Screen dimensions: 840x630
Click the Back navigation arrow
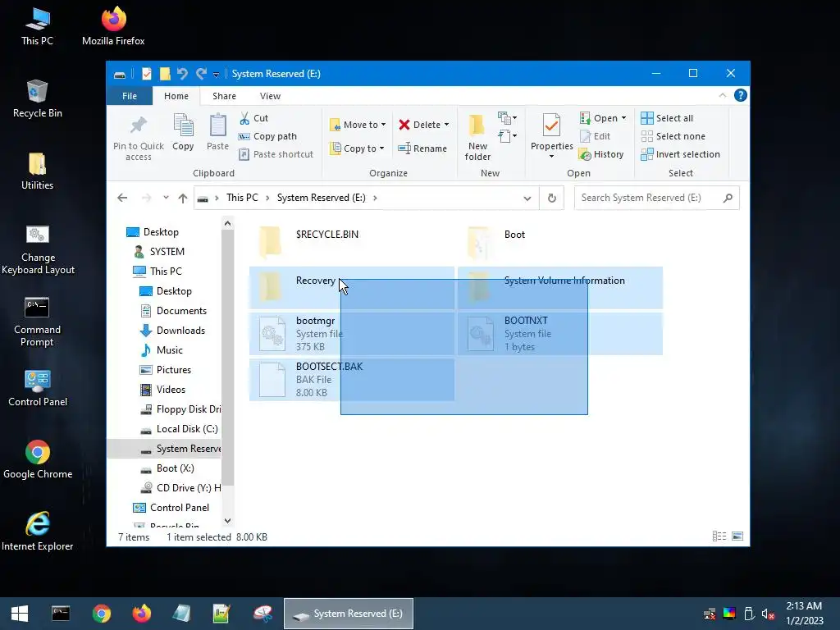[x=122, y=198]
